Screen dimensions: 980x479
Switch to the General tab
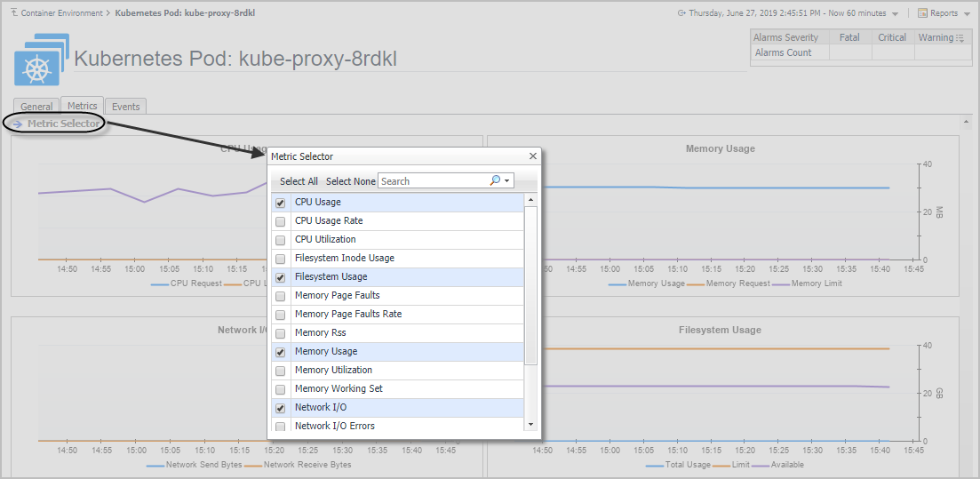click(x=36, y=107)
